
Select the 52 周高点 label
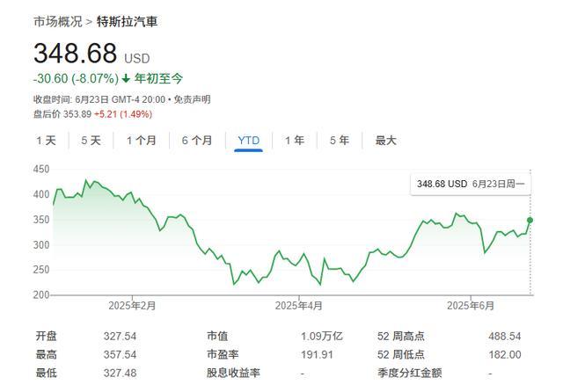click(401, 336)
